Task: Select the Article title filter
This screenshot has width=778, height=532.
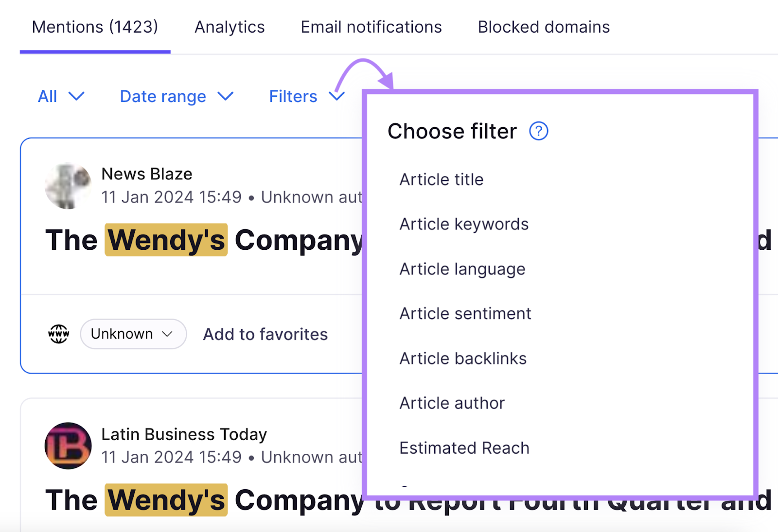Action: coord(441,179)
